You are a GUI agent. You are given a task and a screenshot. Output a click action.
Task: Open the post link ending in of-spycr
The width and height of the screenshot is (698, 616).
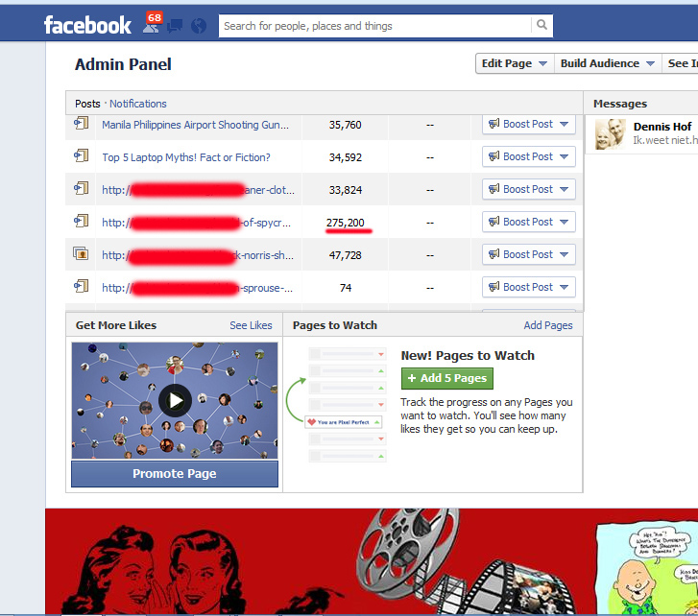point(196,223)
